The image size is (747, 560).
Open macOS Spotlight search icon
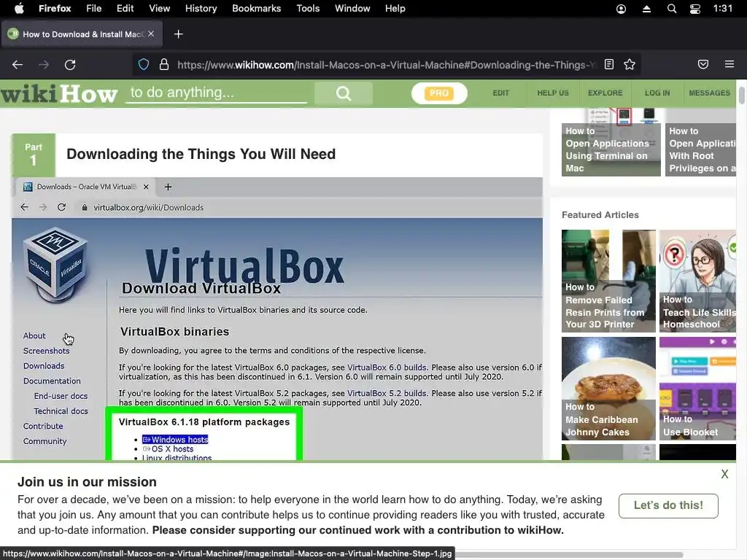[672, 9]
